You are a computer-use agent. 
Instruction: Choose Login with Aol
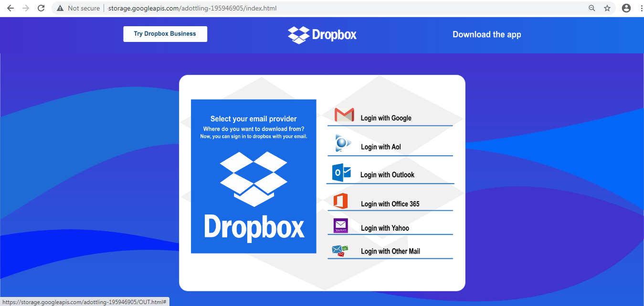pyautogui.click(x=381, y=147)
